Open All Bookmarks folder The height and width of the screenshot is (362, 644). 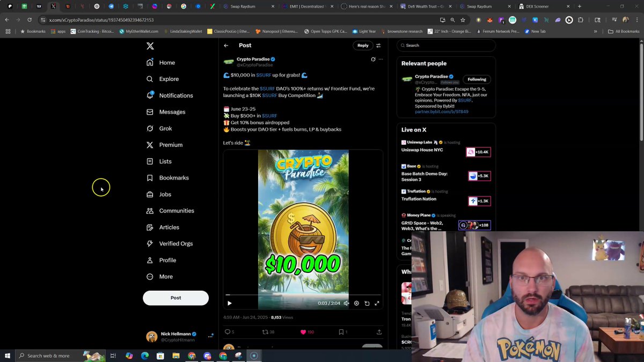(x=624, y=31)
